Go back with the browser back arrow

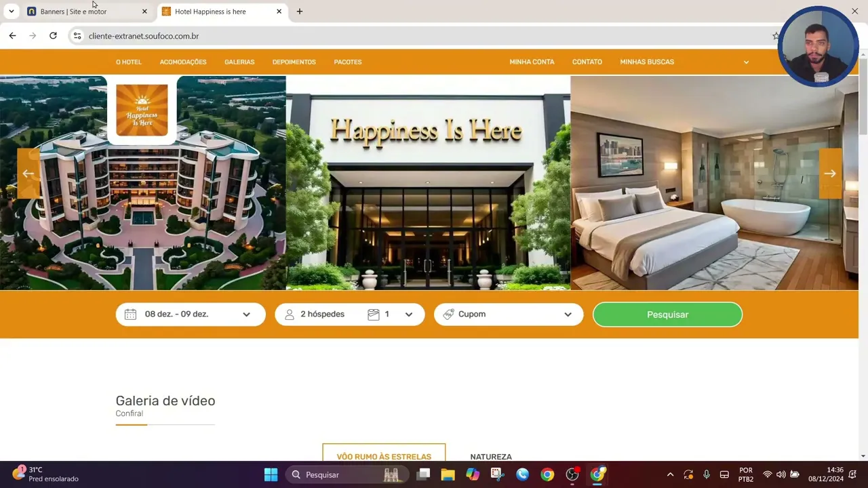[x=12, y=36]
